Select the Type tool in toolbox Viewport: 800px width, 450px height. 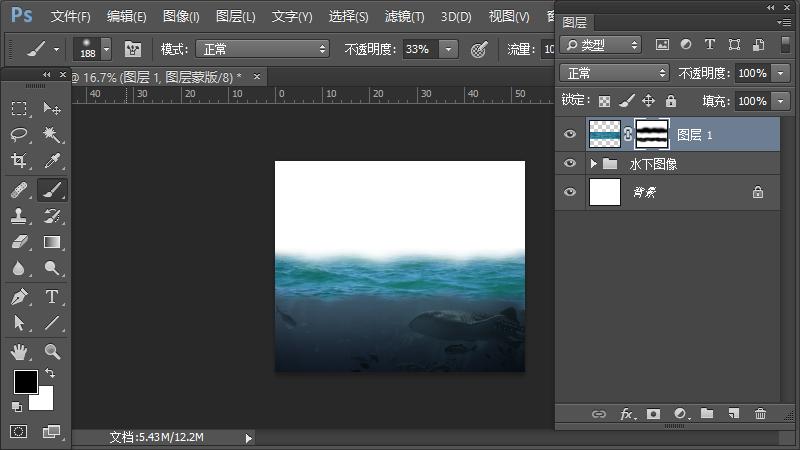[52, 297]
